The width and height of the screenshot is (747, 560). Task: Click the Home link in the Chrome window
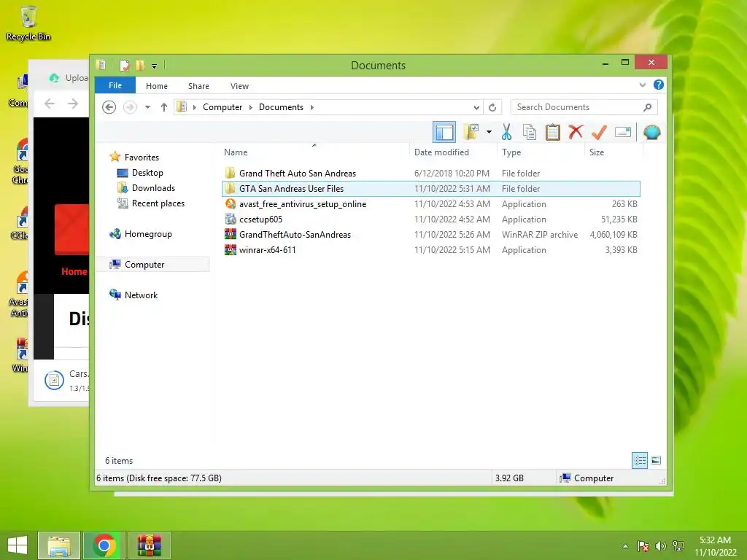[74, 271]
